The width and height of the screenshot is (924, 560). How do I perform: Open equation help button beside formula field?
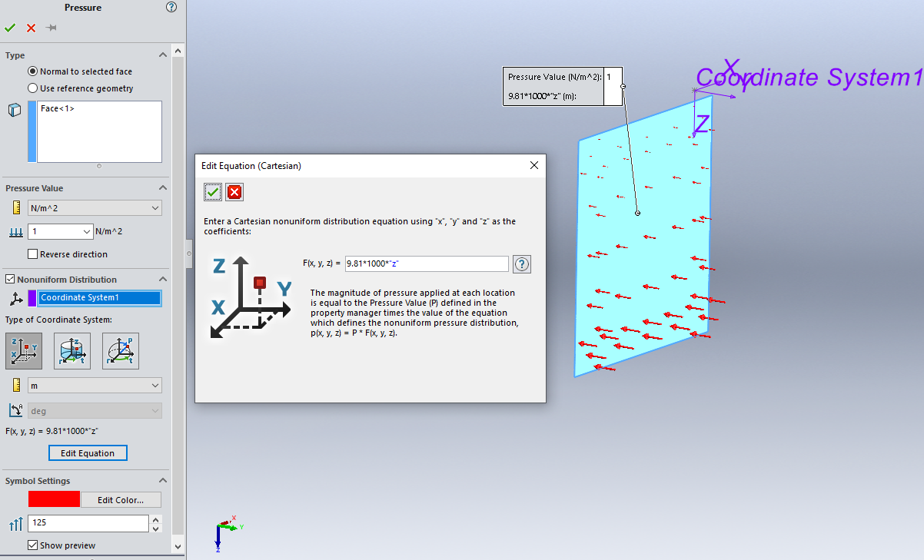click(522, 264)
